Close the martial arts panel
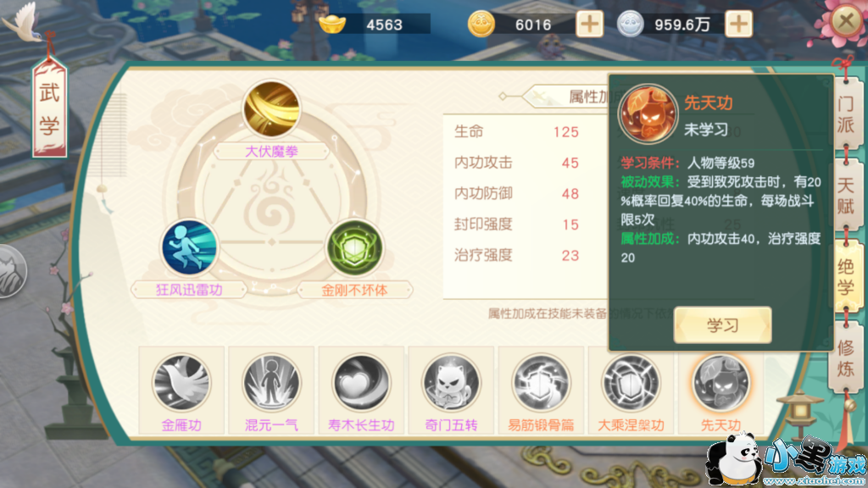 [x=846, y=21]
